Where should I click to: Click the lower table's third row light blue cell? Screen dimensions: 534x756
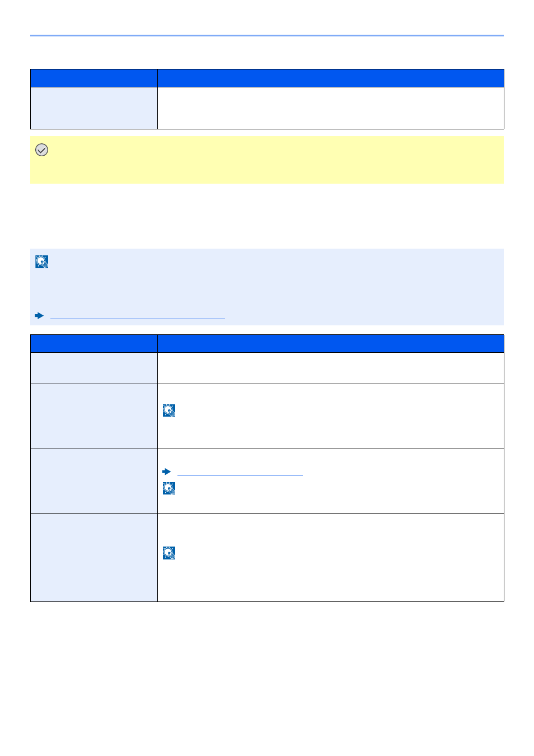(94, 481)
